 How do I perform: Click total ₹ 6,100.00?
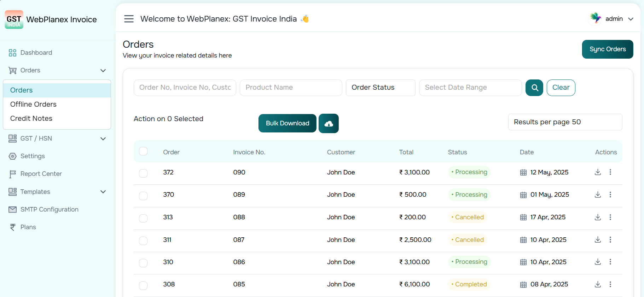414,284
